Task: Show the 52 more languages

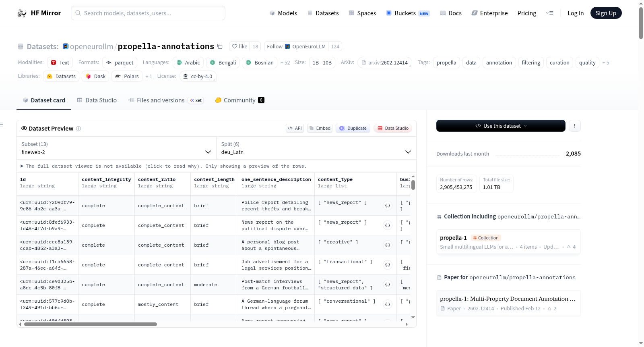Action: 285,62
